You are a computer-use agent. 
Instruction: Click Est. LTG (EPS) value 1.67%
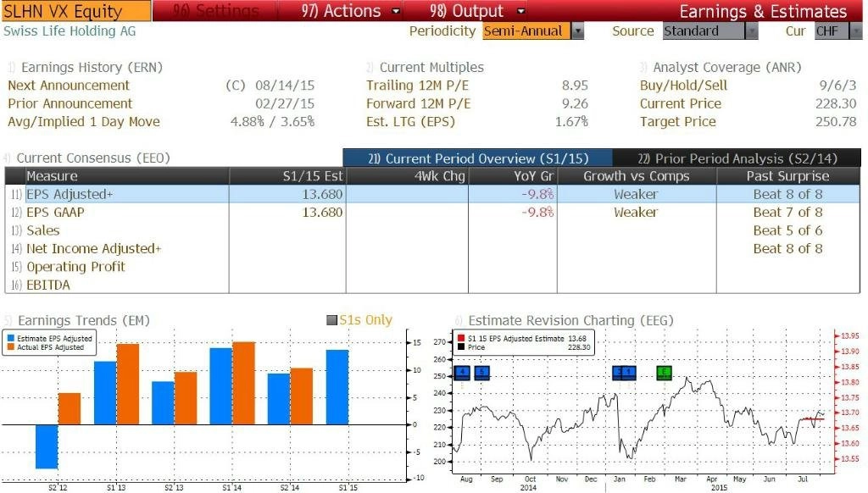pos(572,122)
